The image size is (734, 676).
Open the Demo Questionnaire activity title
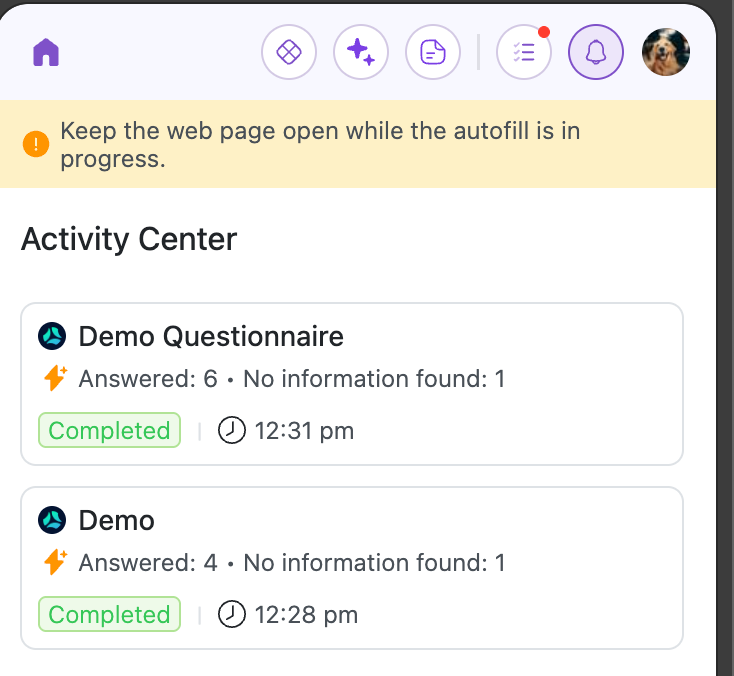pyautogui.click(x=210, y=337)
